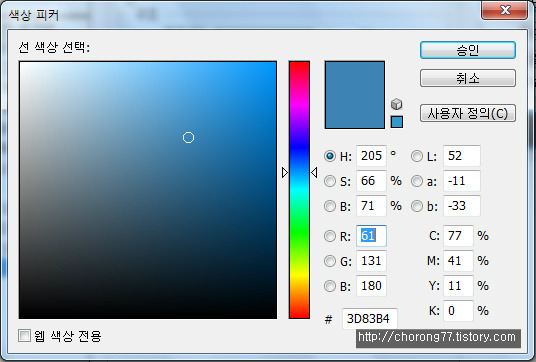
Task: Select the R red radio button
Action: [x=330, y=236]
